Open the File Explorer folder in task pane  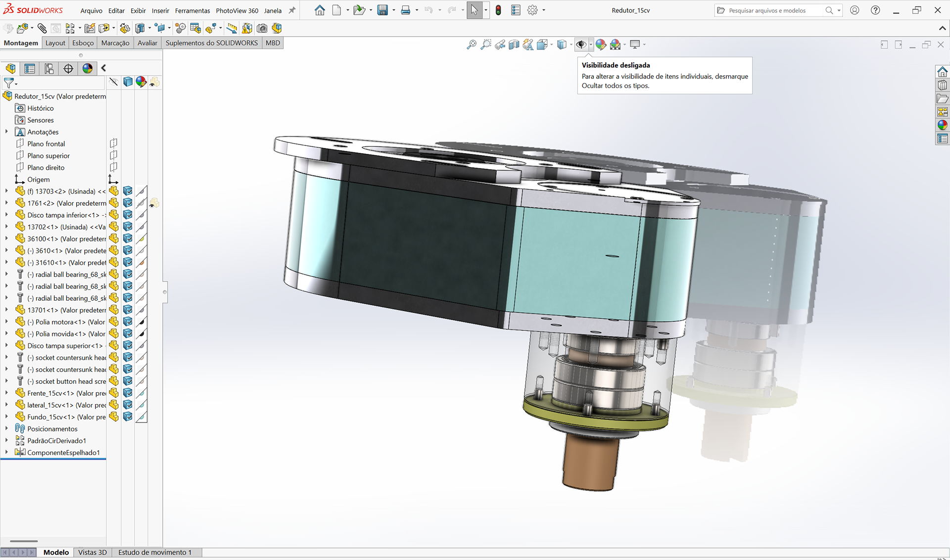click(x=942, y=98)
